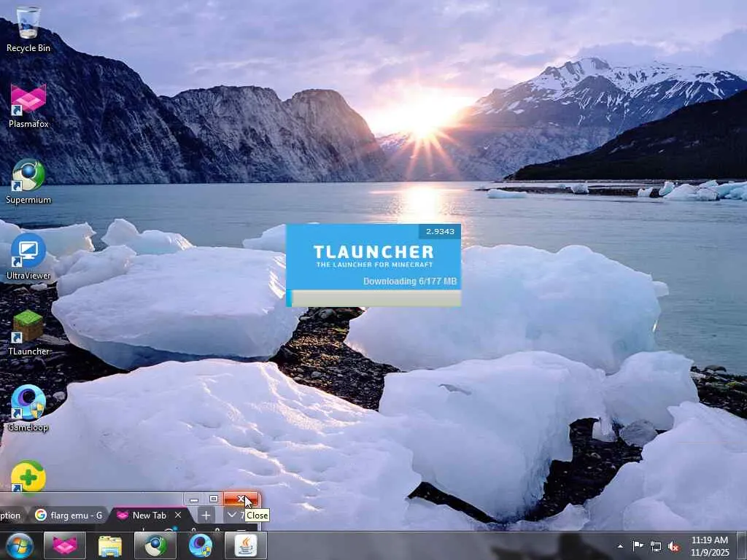Open Gameloop taskbar icon
The image size is (747, 560).
[x=201, y=545]
